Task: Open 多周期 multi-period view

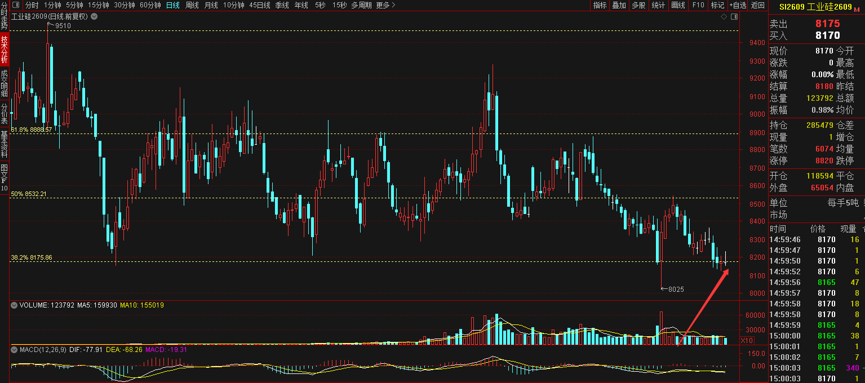Action: click(362, 6)
